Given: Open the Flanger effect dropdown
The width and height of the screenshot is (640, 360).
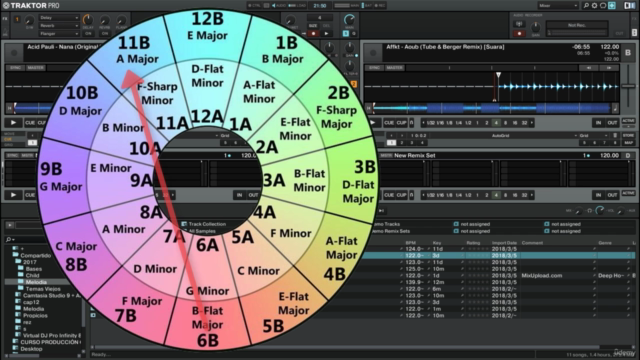Looking at the screenshot, I should click(59, 33).
